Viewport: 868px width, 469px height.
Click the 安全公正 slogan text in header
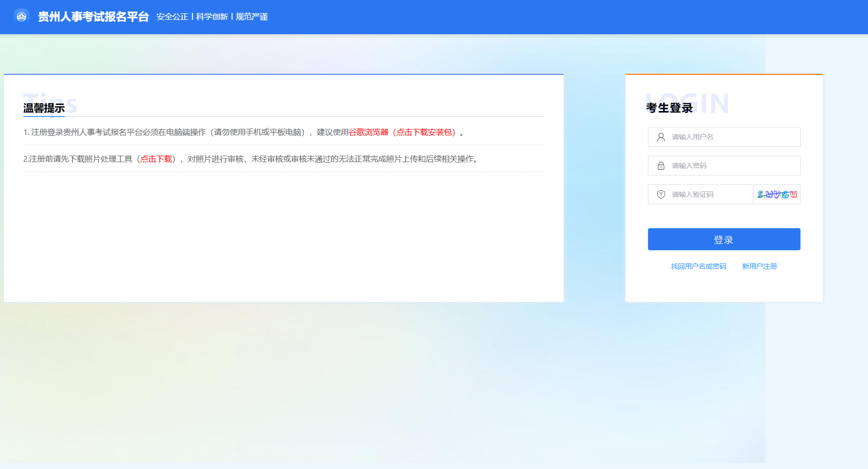click(x=172, y=17)
